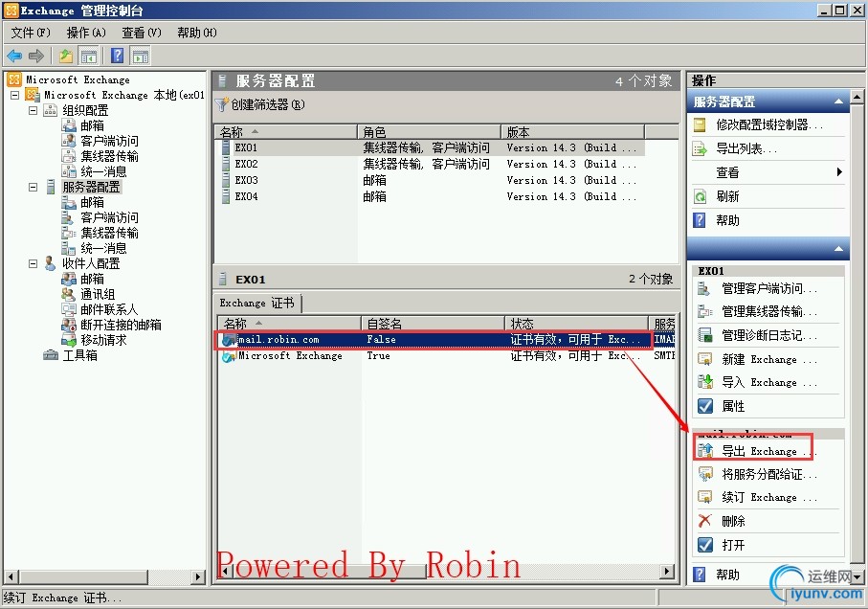
Task: Click 帮助 under 服务器配置 actions
Action: point(727,220)
